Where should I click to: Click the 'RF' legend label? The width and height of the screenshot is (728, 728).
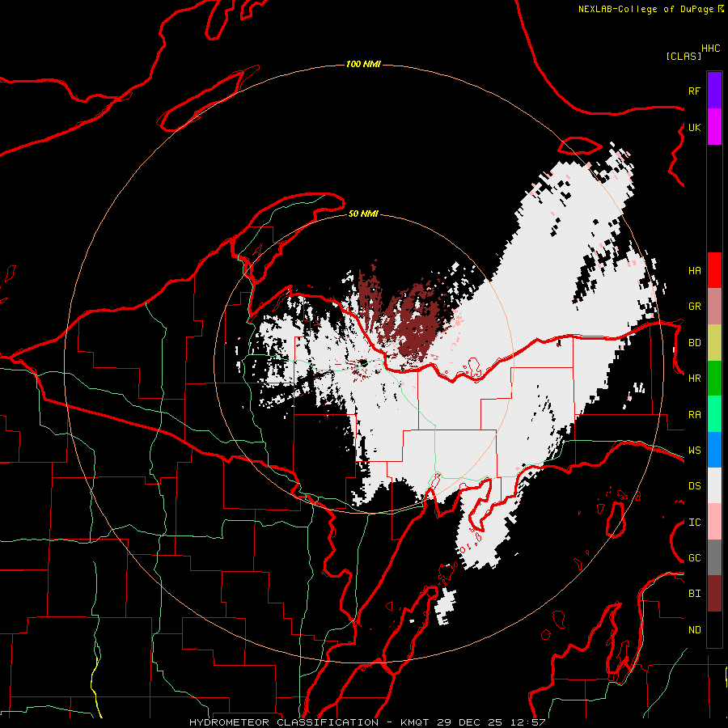694,91
